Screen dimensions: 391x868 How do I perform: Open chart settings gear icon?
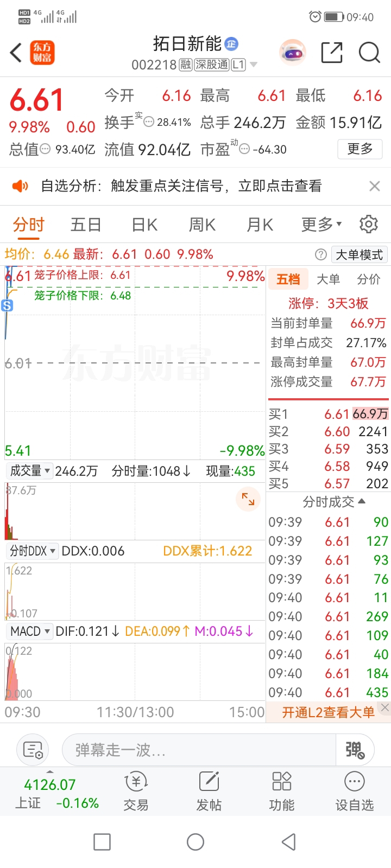369,224
